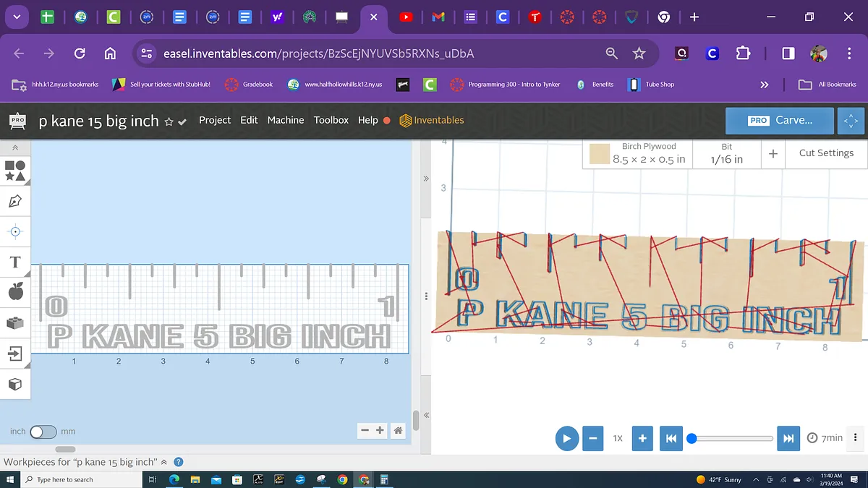Click the simulation timeline slider
The height and width of the screenshot is (488, 868).
coord(732,438)
